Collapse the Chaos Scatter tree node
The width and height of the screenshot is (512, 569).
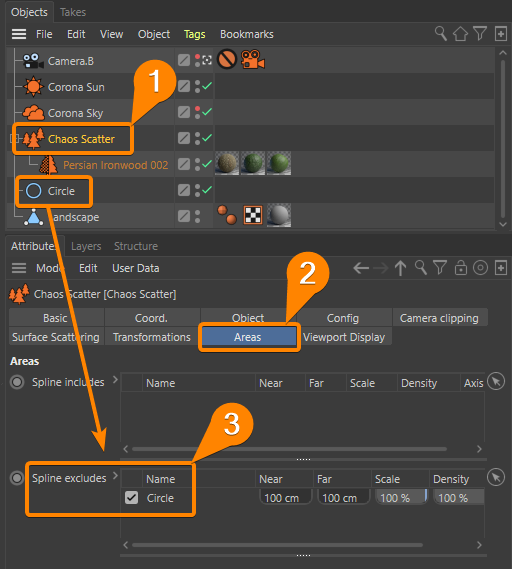[x=14, y=138]
